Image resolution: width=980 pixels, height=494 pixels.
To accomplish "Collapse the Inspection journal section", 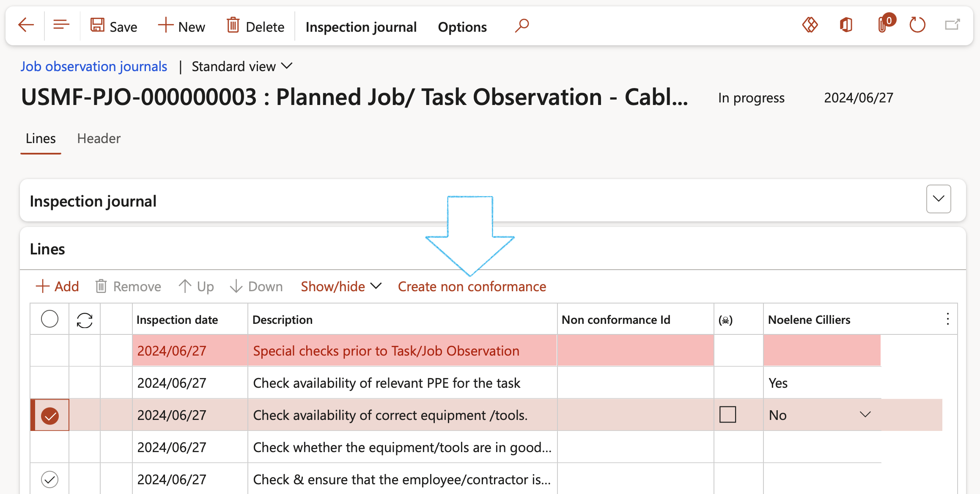I will click(x=938, y=199).
